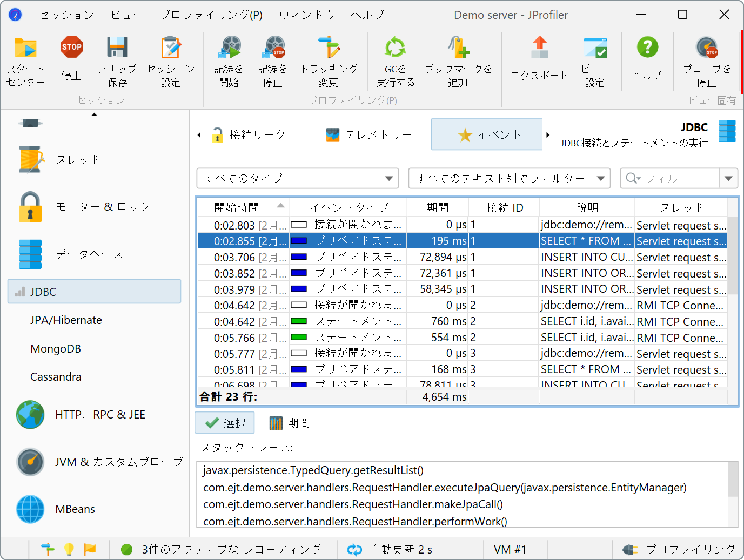Open the ヘルプ menu bar item

(x=367, y=15)
